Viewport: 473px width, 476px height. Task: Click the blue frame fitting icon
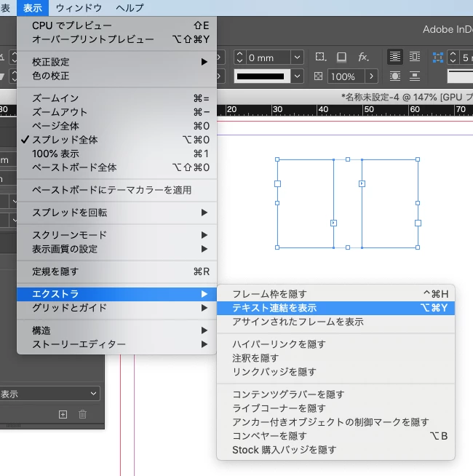click(x=438, y=57)
